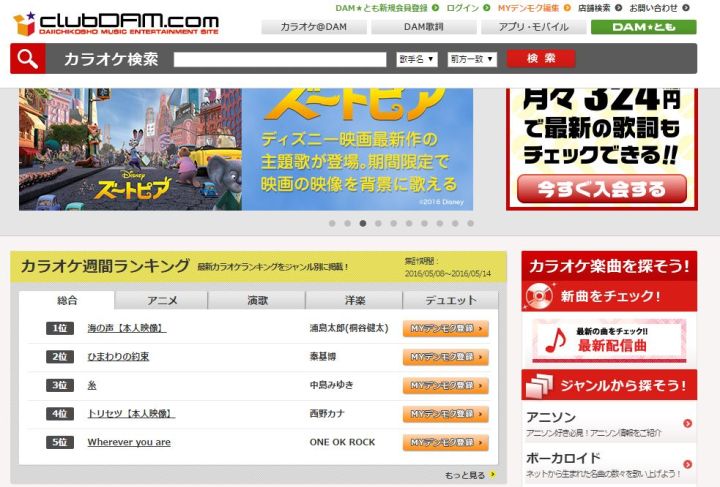
Task: Click the red arrow beside アニソン
Action: click(x=687, y=423)
